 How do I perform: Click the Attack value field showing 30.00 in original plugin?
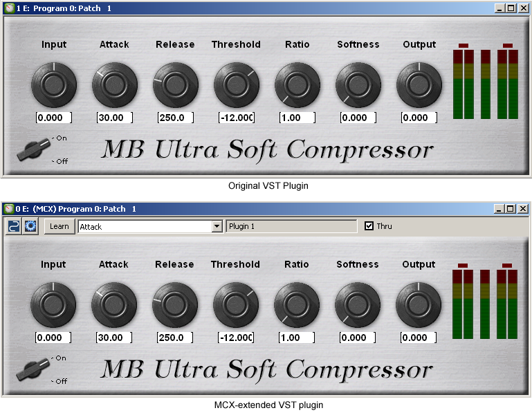pos(114,118)
